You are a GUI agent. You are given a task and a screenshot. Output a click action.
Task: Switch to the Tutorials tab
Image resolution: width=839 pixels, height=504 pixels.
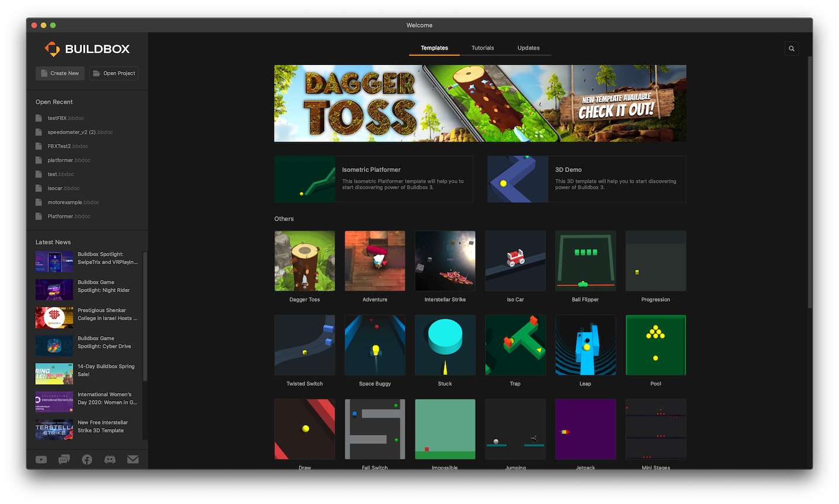coord(483,48)
